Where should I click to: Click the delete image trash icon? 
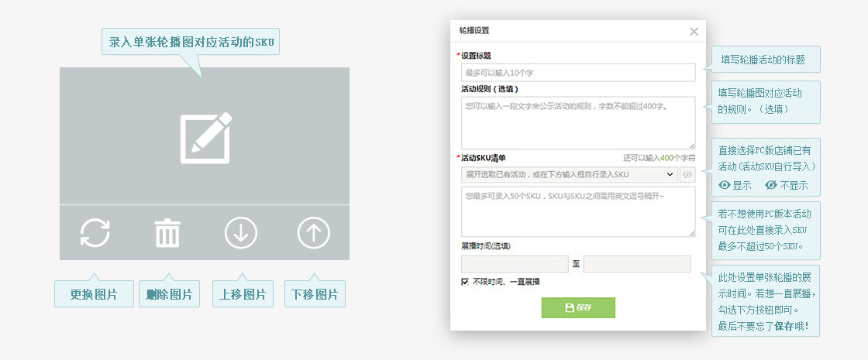(167, 233)
